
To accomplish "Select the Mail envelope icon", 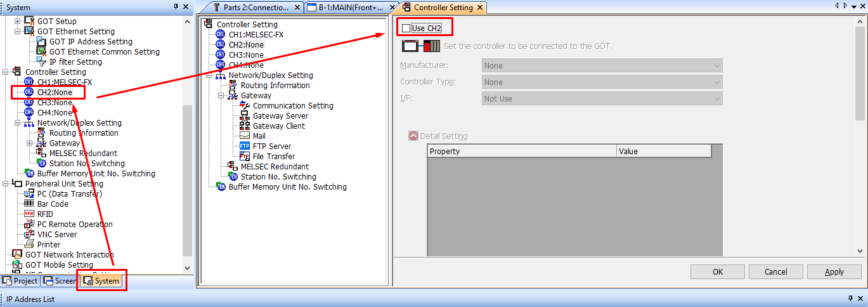I will pos(245,136).
